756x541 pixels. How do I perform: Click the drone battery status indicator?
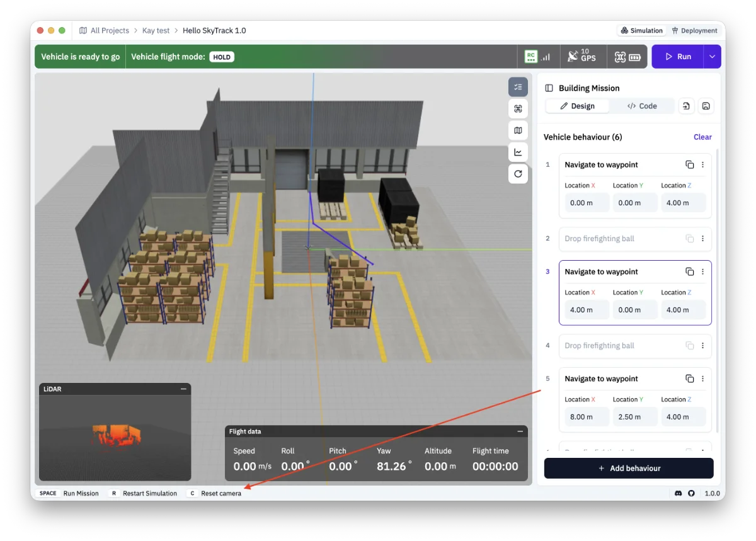pyautogui.click(x=627, y=57)
